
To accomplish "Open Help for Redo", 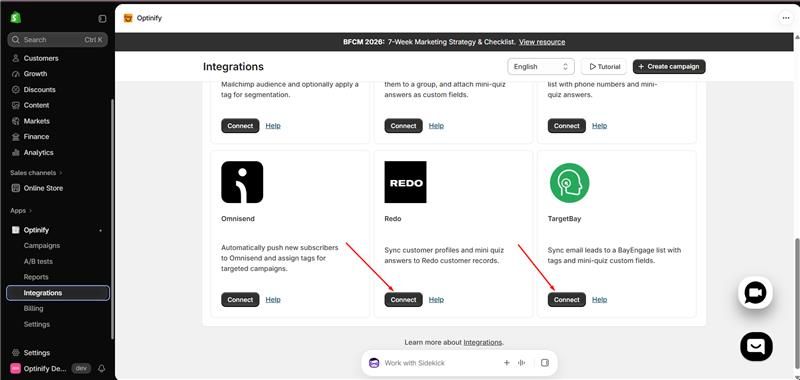I will (436, 300).
